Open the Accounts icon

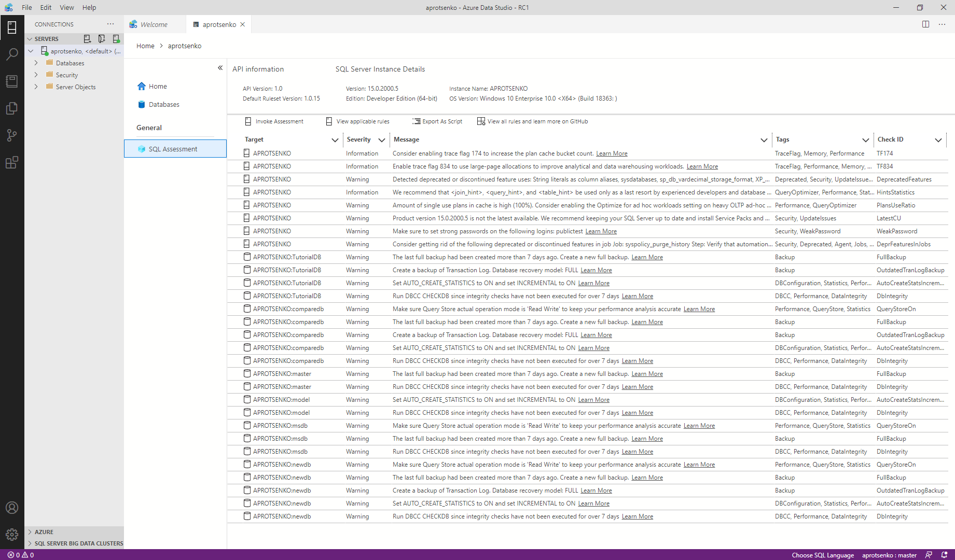tap(12, 508)
